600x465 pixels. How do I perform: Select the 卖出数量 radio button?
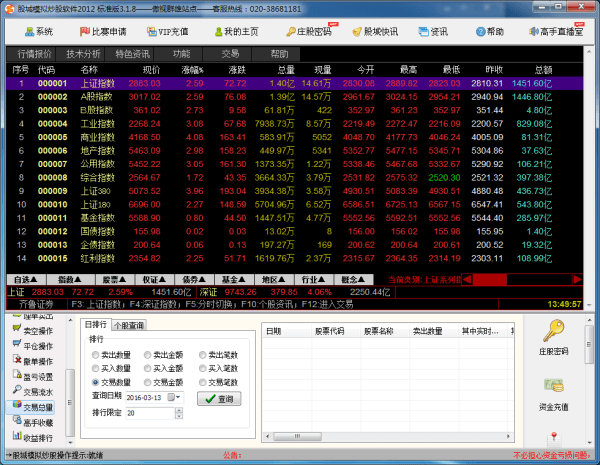tap(96, 355)
